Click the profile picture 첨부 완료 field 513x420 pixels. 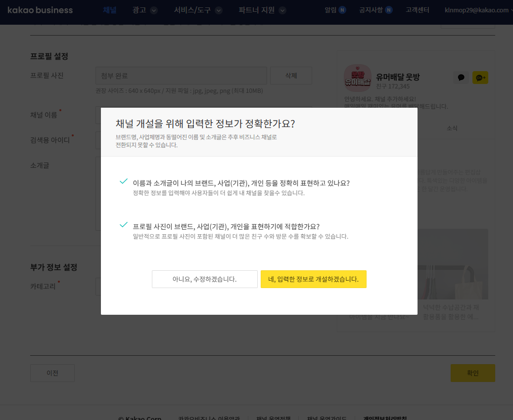point(181,76)
